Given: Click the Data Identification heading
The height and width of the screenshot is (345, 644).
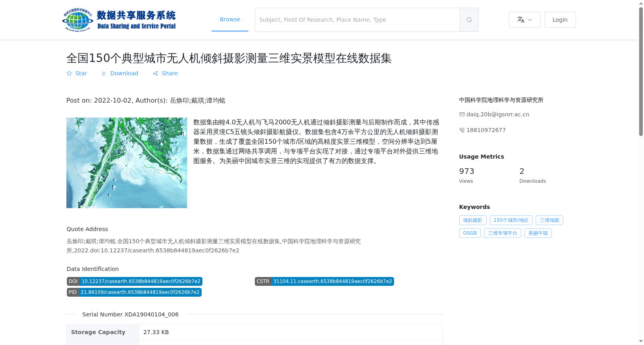Looking at the screenshot, I should coord(93,269).
